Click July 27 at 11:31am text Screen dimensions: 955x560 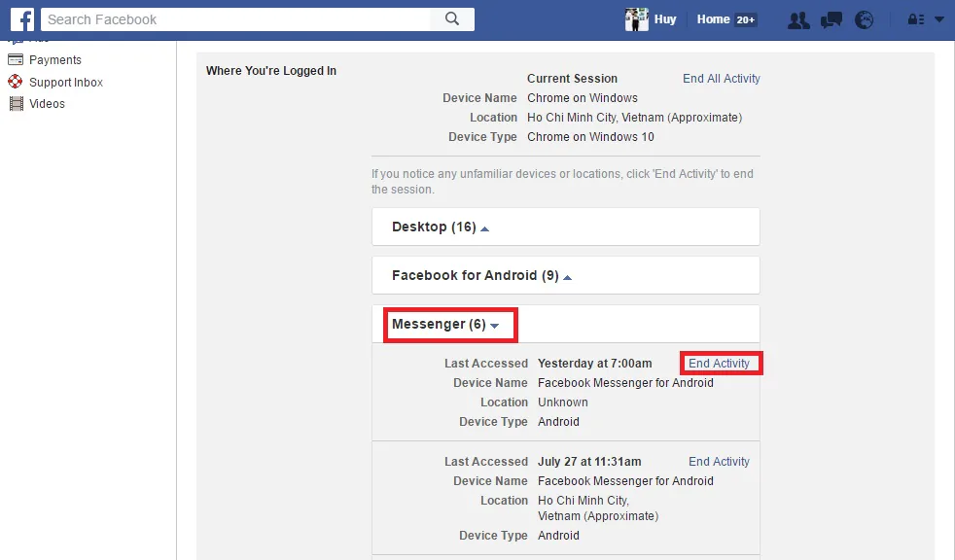pyautogui.click(x=589, y=462)
